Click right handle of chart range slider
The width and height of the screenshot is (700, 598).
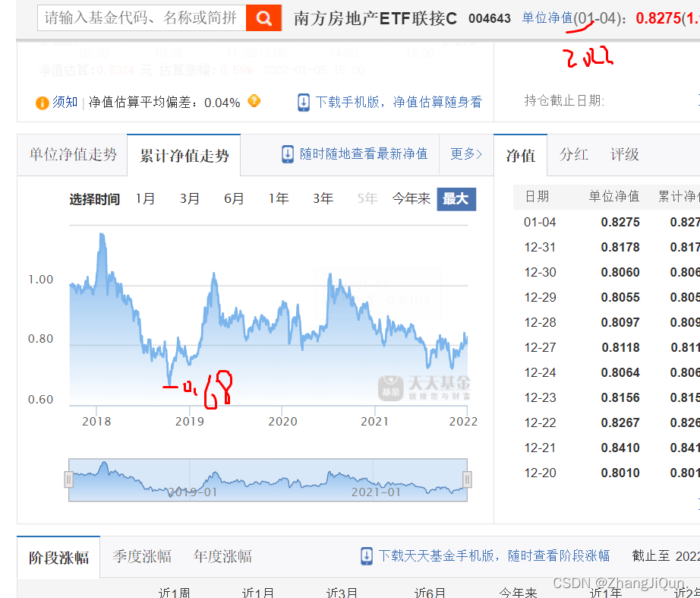coord(467,479)
